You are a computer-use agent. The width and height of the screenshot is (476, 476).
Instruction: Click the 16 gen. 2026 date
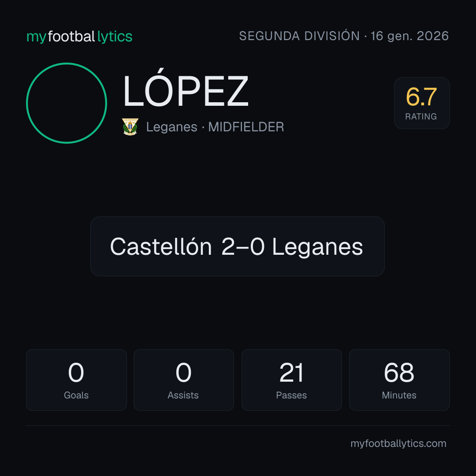(x=410, y=36)
